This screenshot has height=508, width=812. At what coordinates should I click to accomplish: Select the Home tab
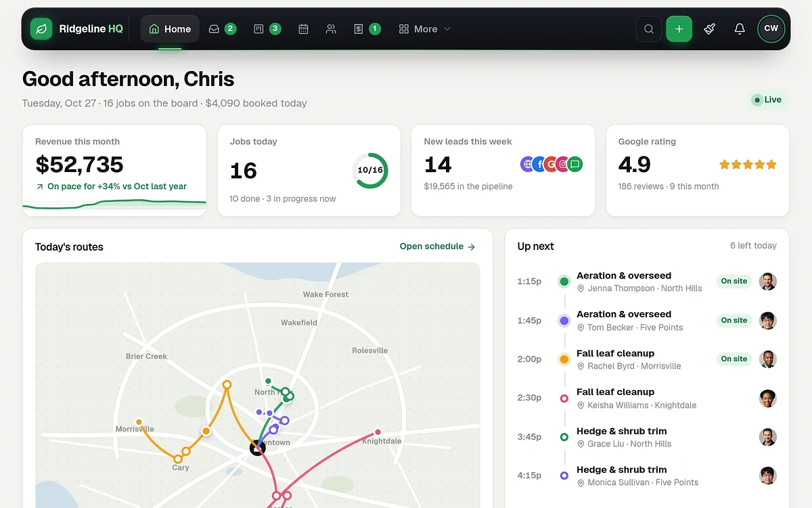[x=170, y=29]
